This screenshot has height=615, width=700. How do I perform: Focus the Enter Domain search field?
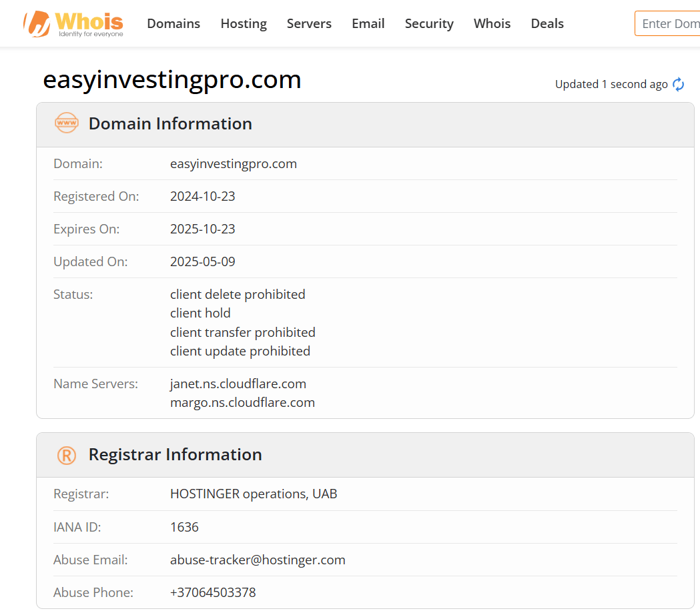click(667, 23)
